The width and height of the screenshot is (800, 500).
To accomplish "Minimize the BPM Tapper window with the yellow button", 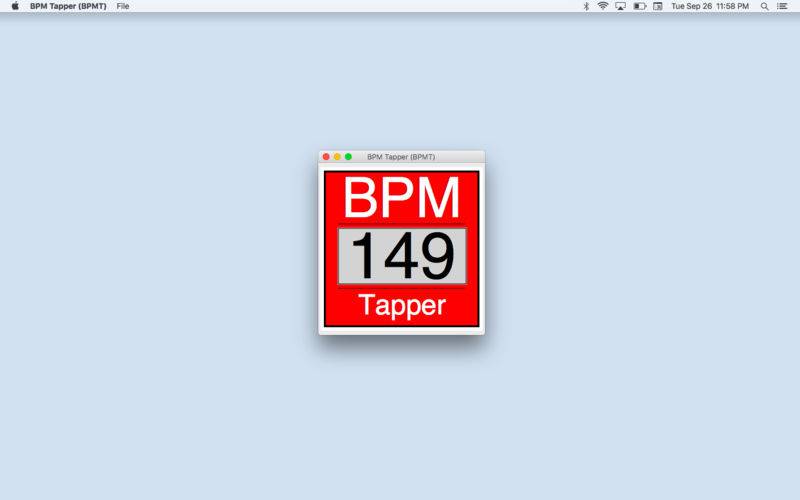I will tap(337, 157).
